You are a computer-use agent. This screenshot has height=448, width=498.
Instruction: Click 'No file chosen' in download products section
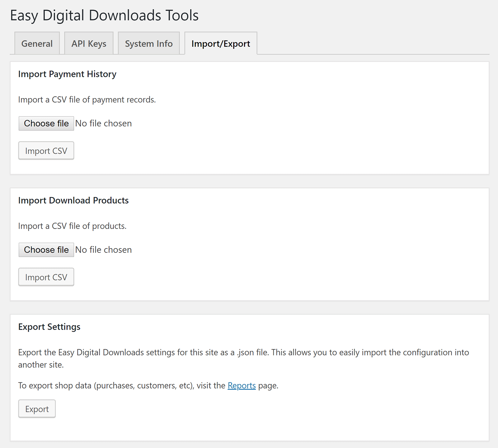103,250
